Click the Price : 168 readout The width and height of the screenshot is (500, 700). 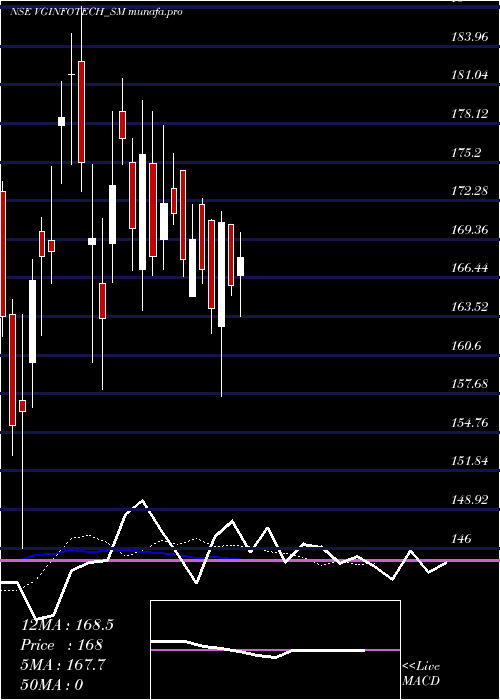click(62, 645)
